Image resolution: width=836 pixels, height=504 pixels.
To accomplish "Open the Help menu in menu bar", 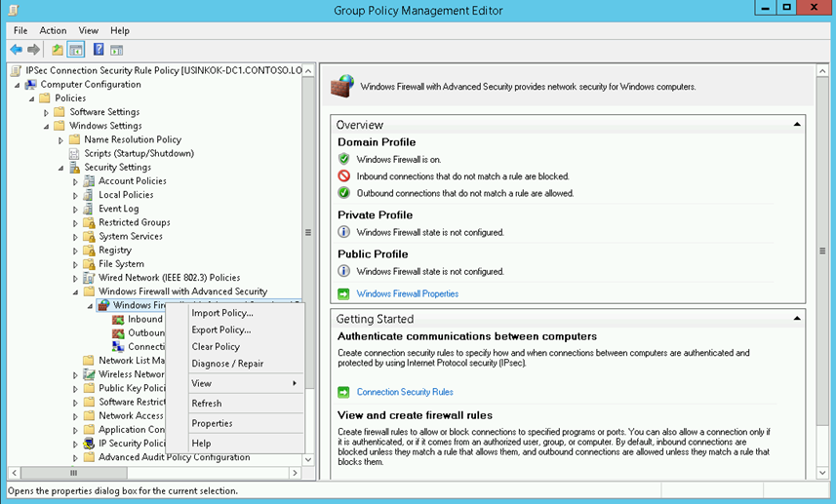I will point(120,30).
